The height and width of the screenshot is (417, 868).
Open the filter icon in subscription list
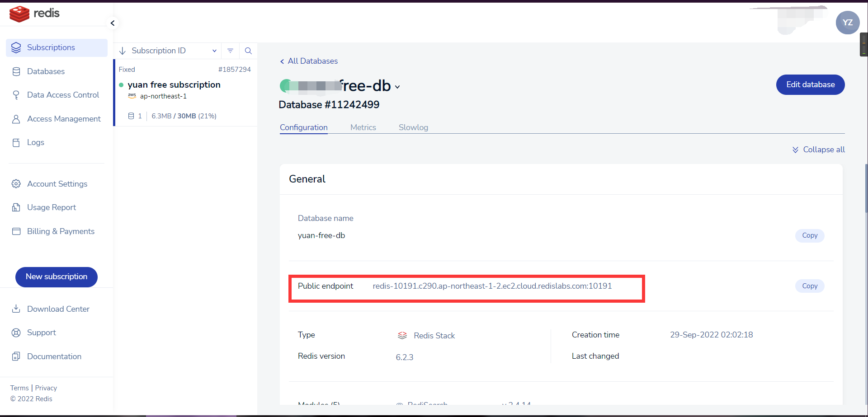click(x=230, y=51)
